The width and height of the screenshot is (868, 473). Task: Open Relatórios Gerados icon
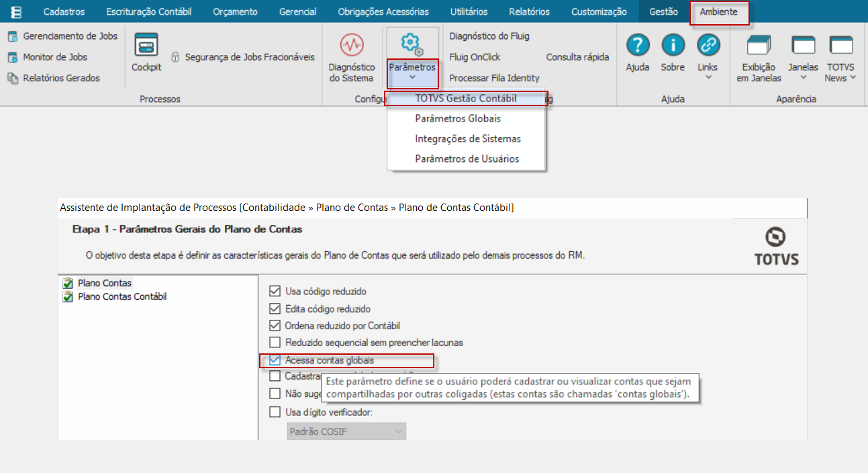pyautogui.click(x=12, y=78)
